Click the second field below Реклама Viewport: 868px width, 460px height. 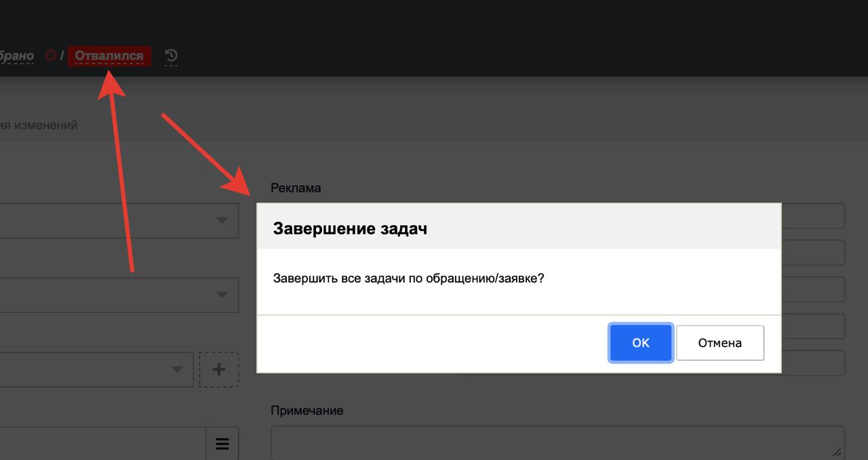pos(812,253)
